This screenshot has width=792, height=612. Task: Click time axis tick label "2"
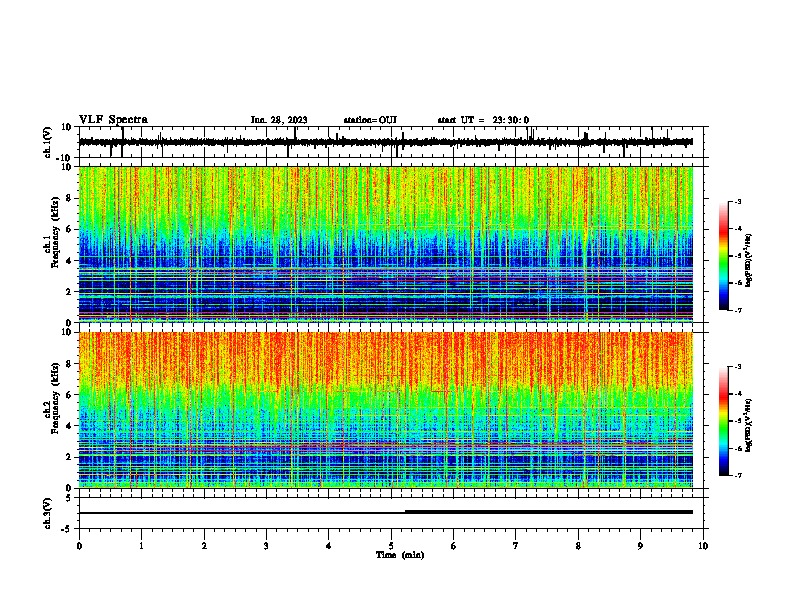coord(204,546)
